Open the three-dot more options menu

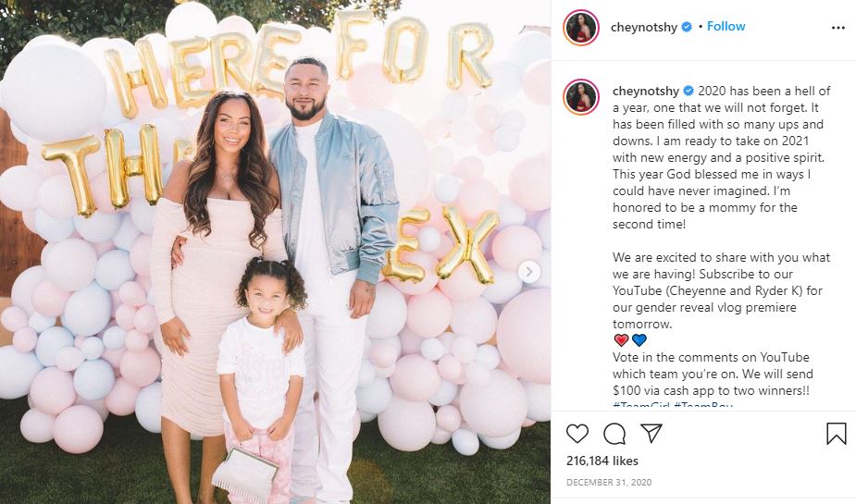tap(838, 28)
